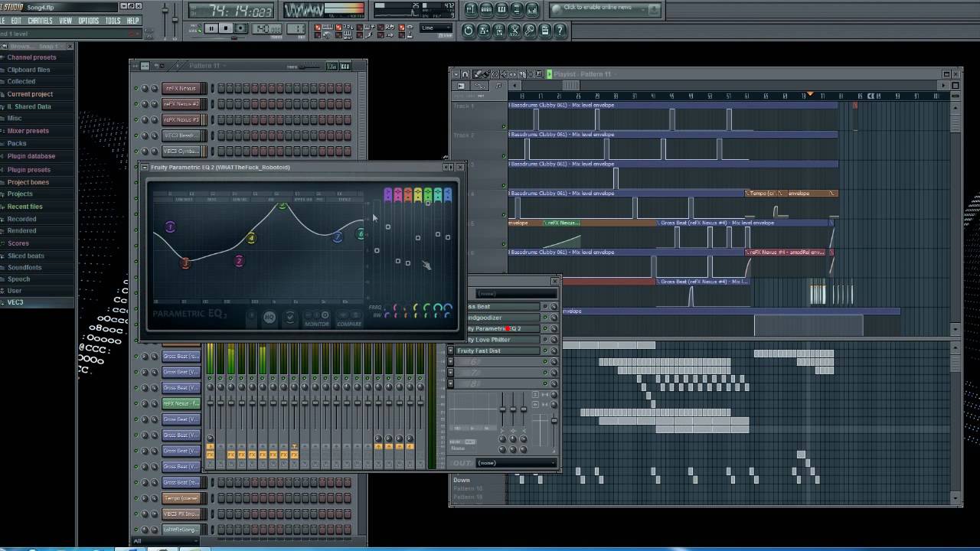Viewport: 980px width, 551px height.
Task: Stop playback with the transport stop button
Action: click(x=226, y=28)
